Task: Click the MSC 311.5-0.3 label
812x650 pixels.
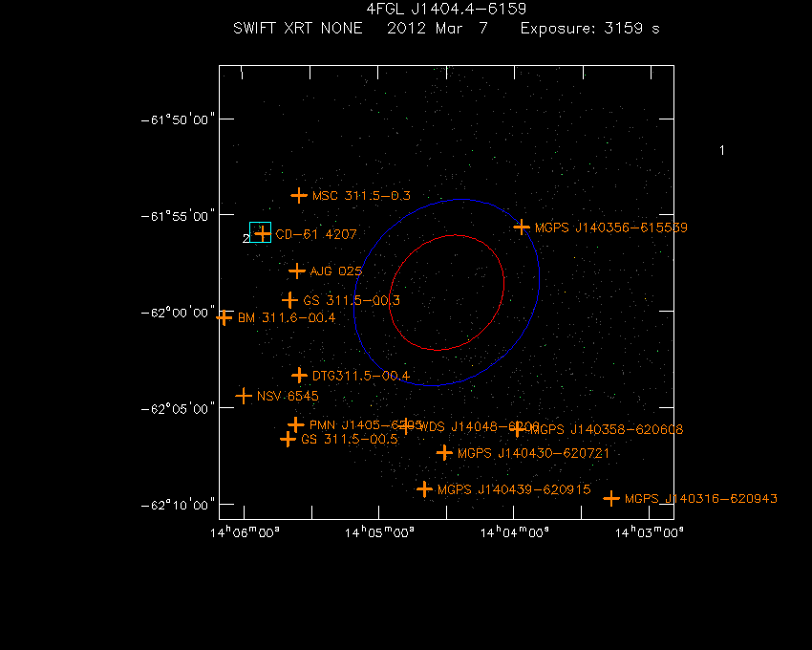Action: [361, 195]
